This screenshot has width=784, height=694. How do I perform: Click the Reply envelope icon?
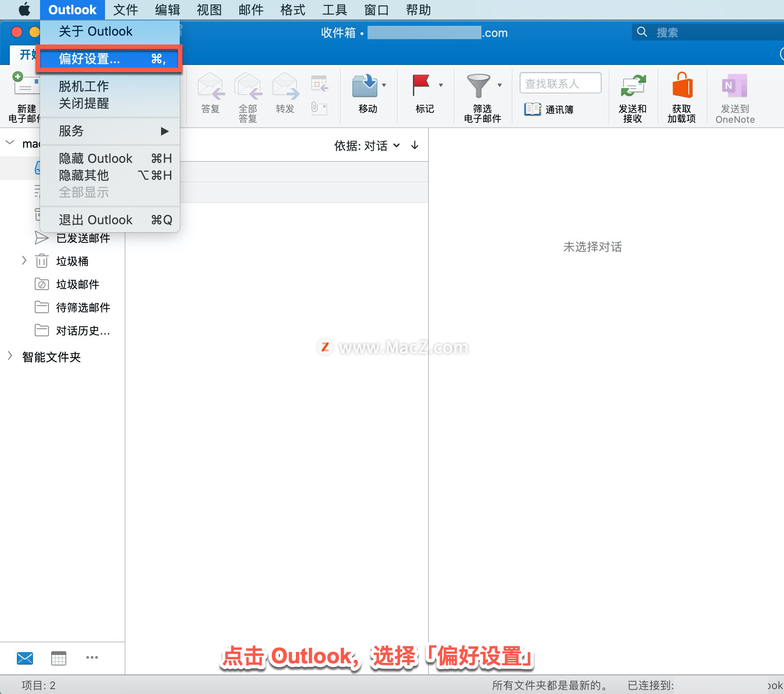tap(211, 86)
